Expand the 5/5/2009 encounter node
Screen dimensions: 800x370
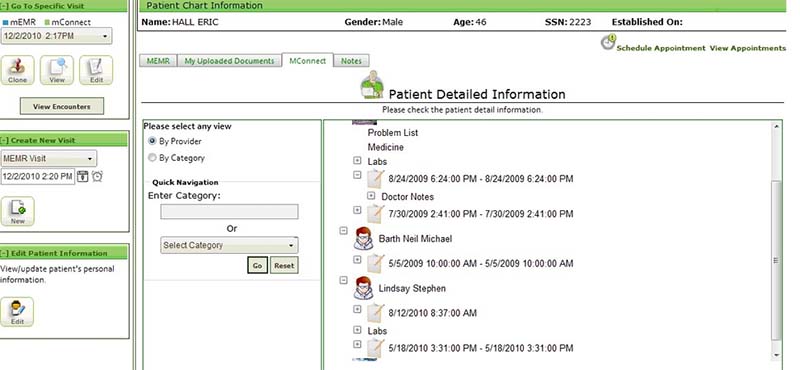tap(357, 259)
